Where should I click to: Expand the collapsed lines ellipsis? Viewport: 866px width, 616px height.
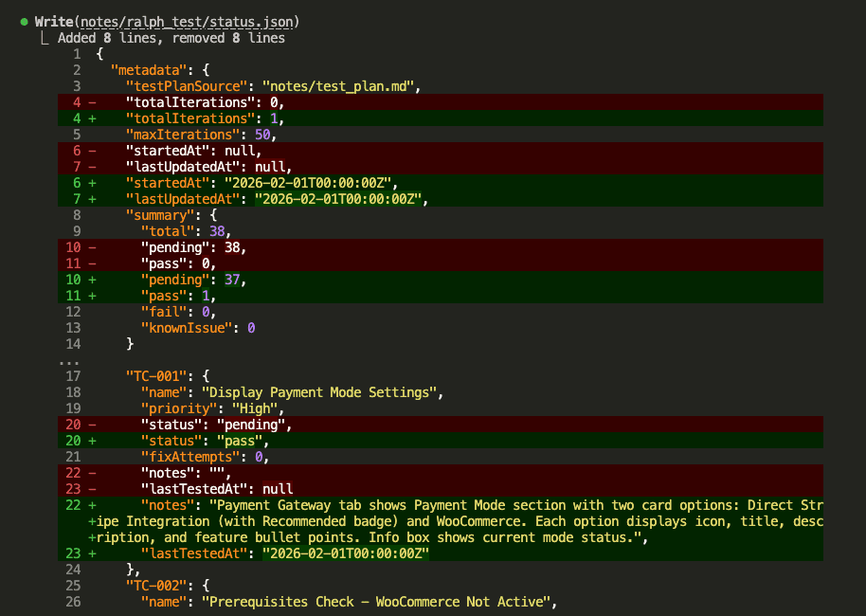[x=69, y=360]
